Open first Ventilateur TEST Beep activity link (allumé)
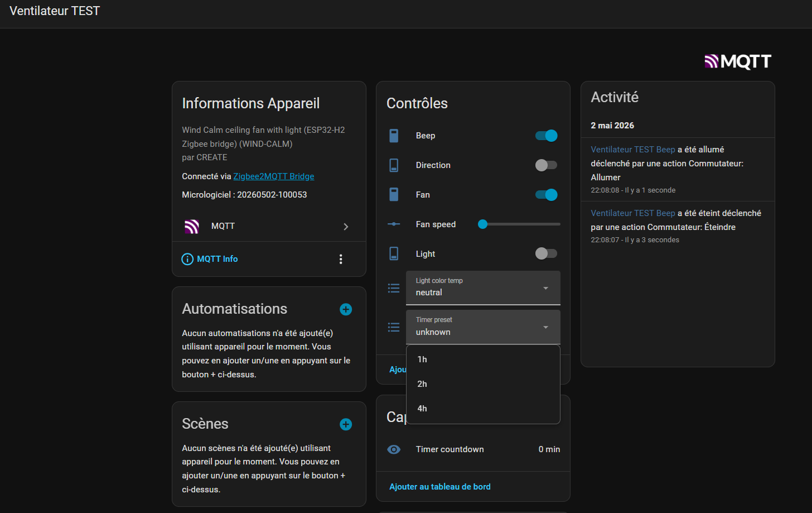The width and height of the screenshot is (812, 513). pyautogui.click(x=633, y=150)
